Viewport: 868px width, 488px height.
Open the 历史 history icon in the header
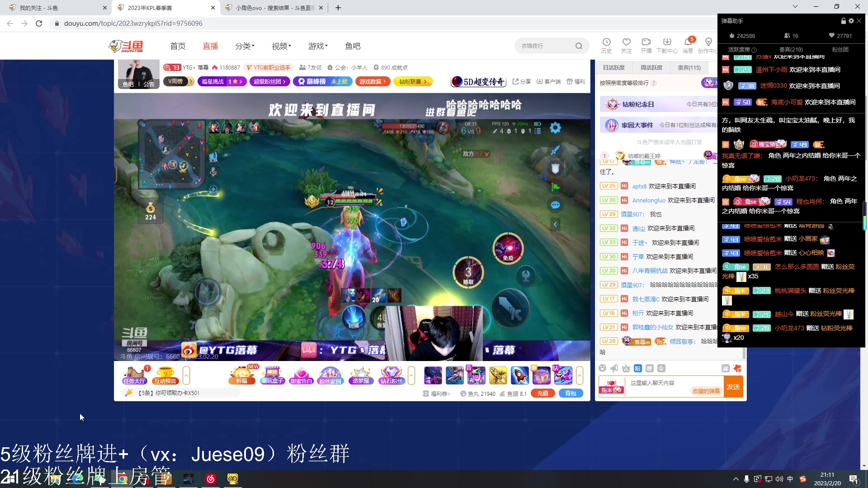tap(606, 45)
